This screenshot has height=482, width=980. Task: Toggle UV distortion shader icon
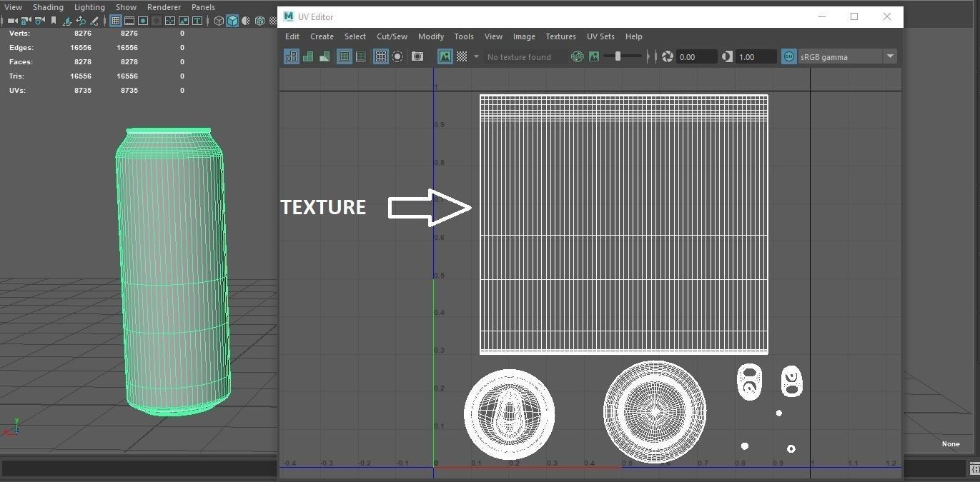tap(325, 56)
